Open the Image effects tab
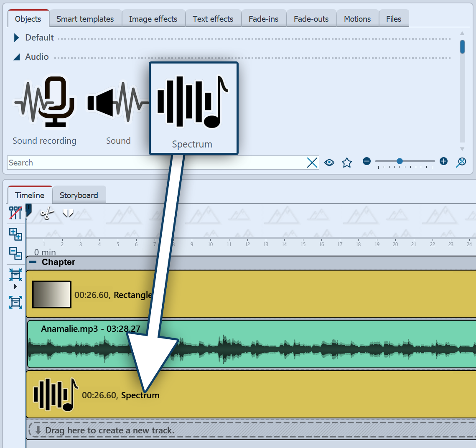 pos(153,19)
